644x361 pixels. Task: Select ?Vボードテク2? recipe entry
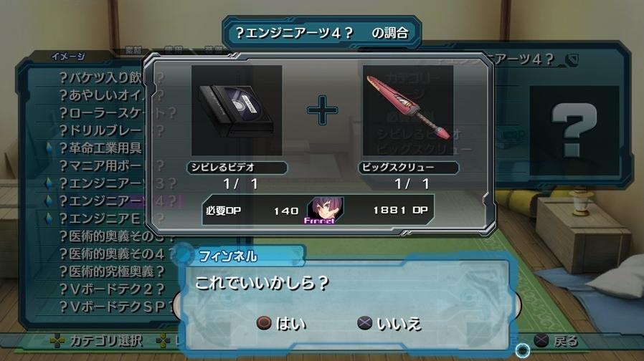[112, 289]
